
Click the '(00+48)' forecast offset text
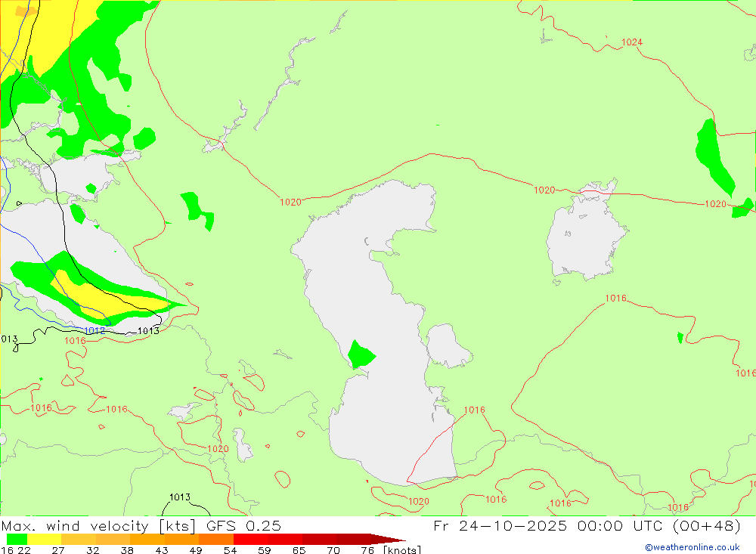(x=706, y=525)
